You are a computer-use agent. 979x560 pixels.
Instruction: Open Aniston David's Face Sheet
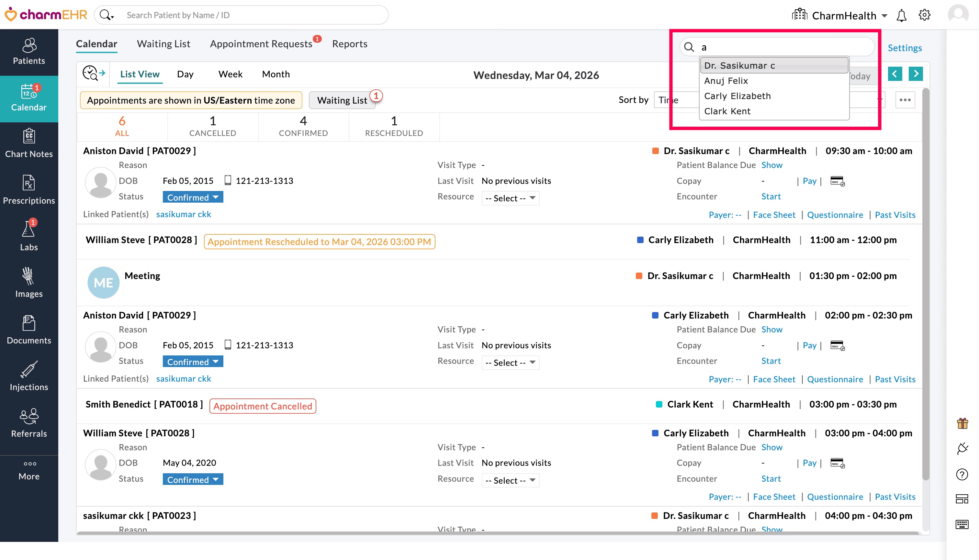[774, 215]
